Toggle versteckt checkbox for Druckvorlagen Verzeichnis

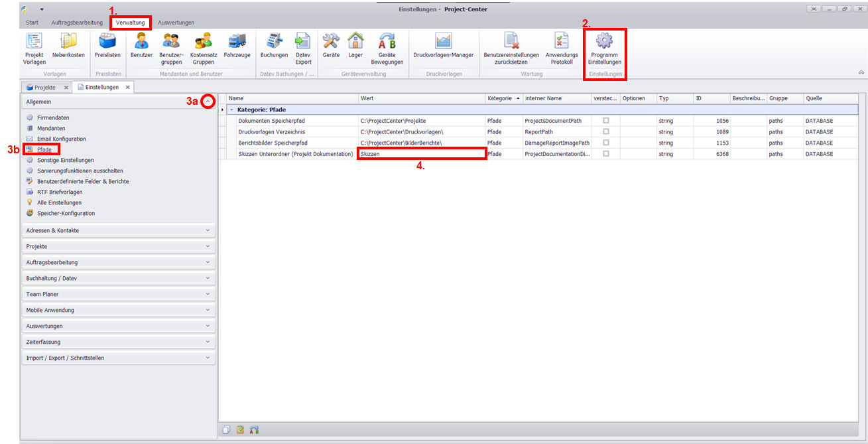tap(605, 132)
